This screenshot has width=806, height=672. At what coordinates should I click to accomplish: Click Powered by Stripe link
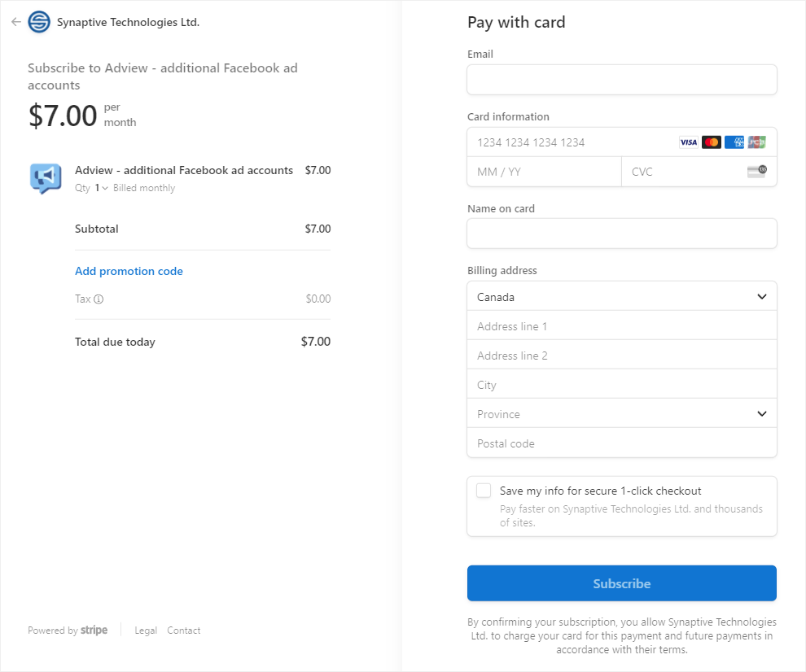coord(68,631)
